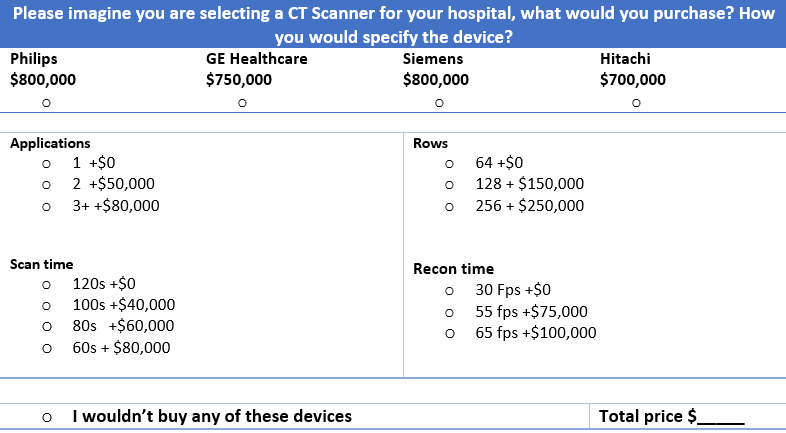
Task: Pick the Siemens $800,000 scanner option
Action: click(438, 104)
